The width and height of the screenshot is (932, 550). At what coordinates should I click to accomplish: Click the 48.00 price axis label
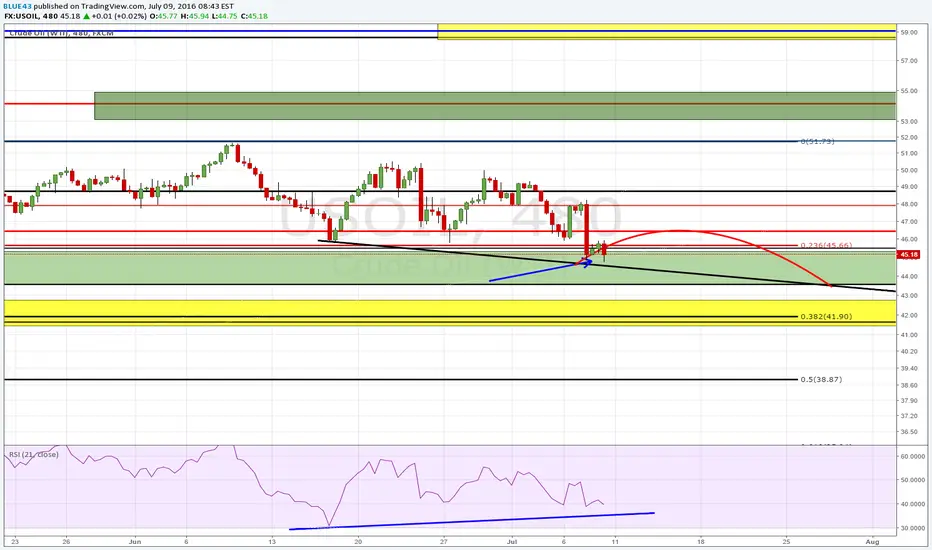point(909,204)
